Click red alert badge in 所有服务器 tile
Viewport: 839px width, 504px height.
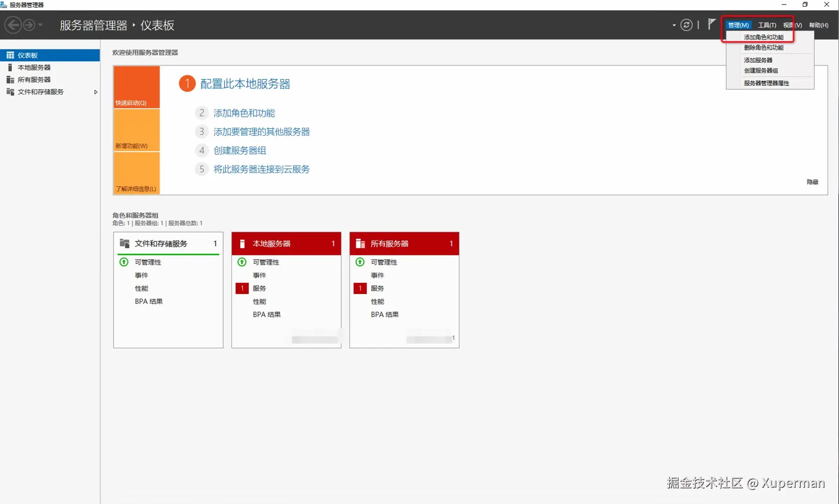pos(360,289)
